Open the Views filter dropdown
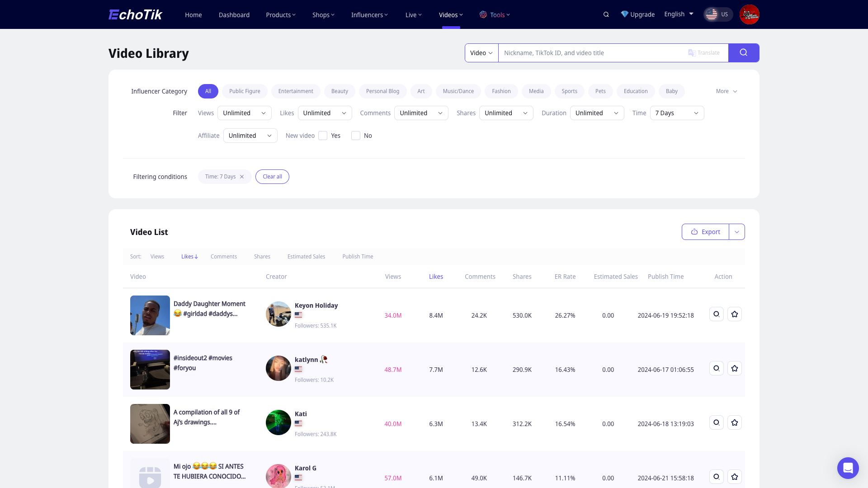 (244, 113)
